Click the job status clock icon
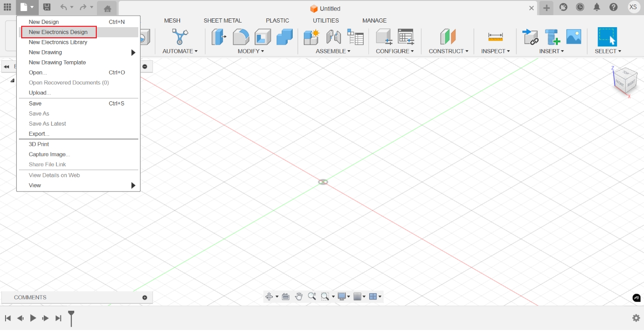644x331 pixels. click(x=580, y=7)
